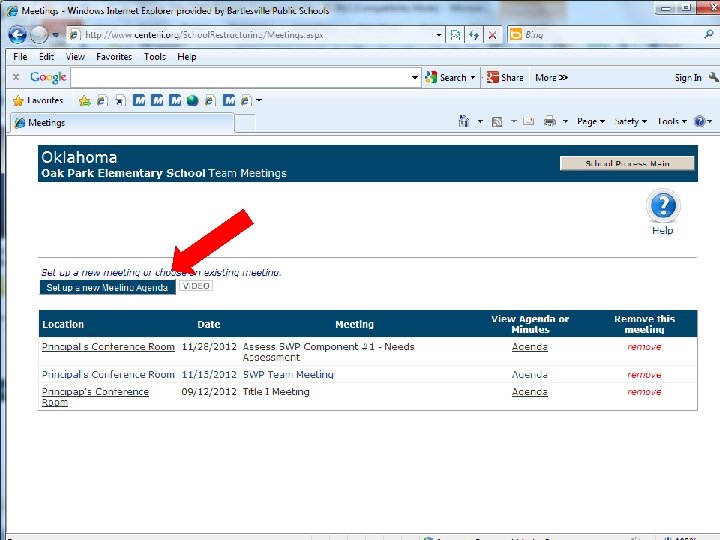Expand Google toolbar More options
Screen dimensions: 720x540
click(551, 78)
